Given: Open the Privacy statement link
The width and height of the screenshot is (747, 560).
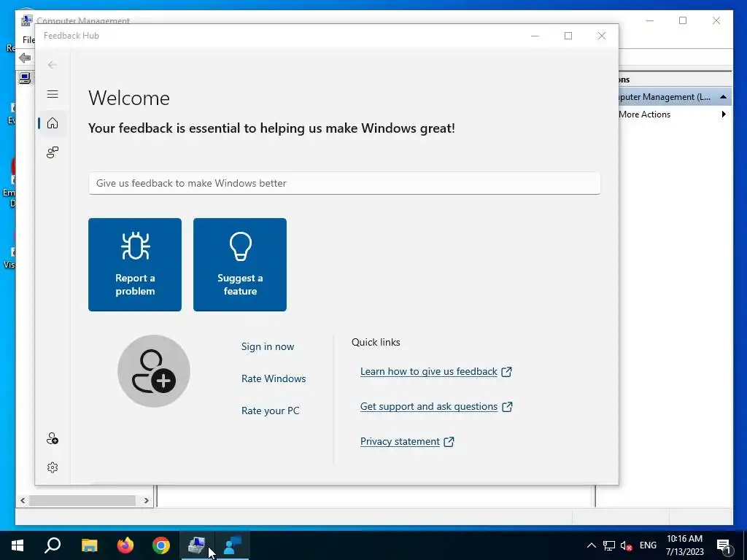Looking at the screenshot, I should pos(407,441).
